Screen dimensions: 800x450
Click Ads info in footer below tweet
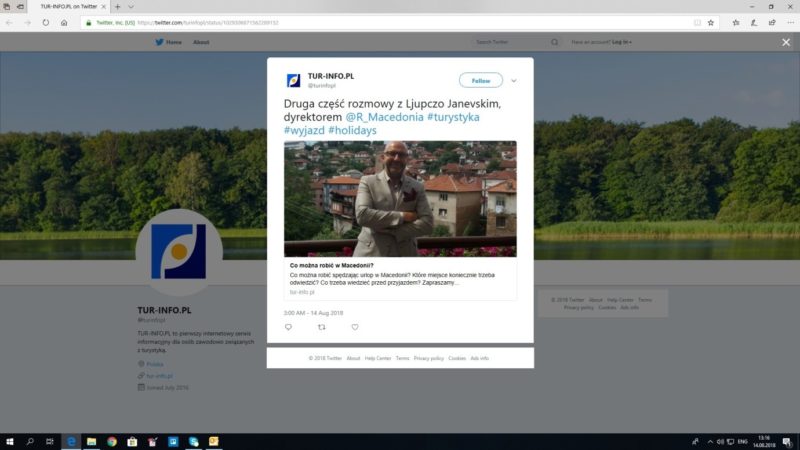[480, 358]
